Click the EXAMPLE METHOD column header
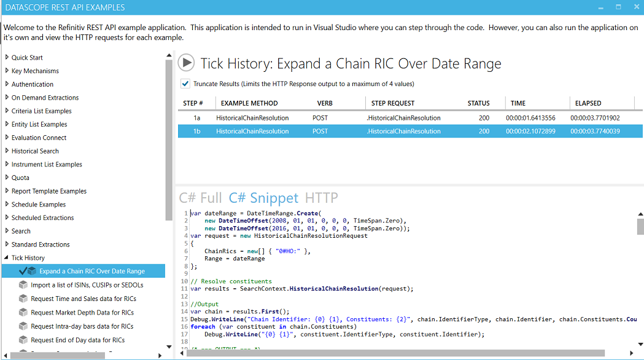 coord(249,103)
